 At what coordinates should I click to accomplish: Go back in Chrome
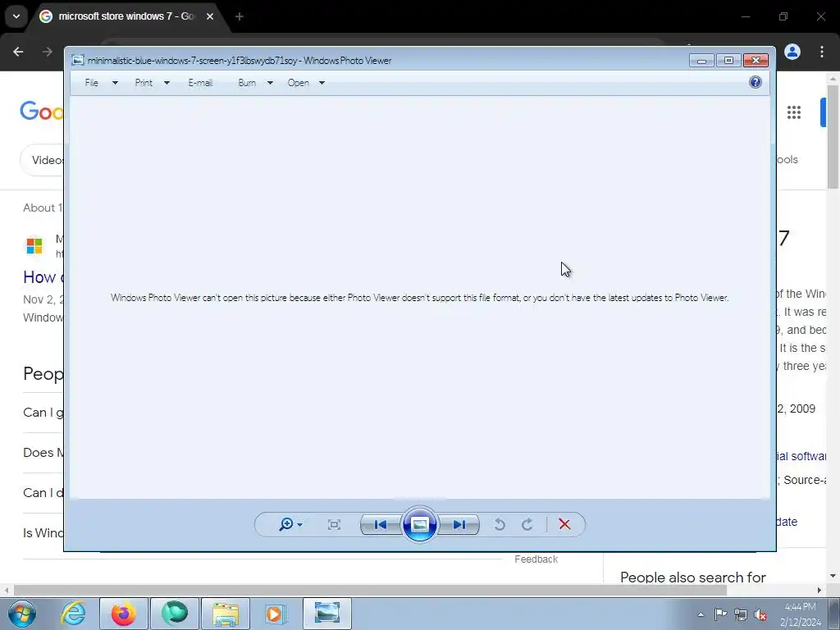point(18,52)
